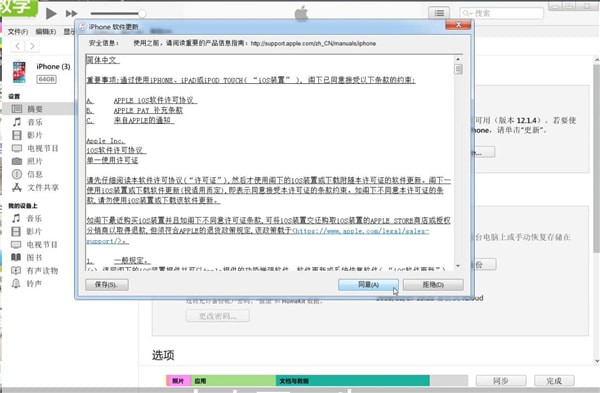Click the search input field
This screenshot has width=600, height=393.
click(x=501, y=13)
